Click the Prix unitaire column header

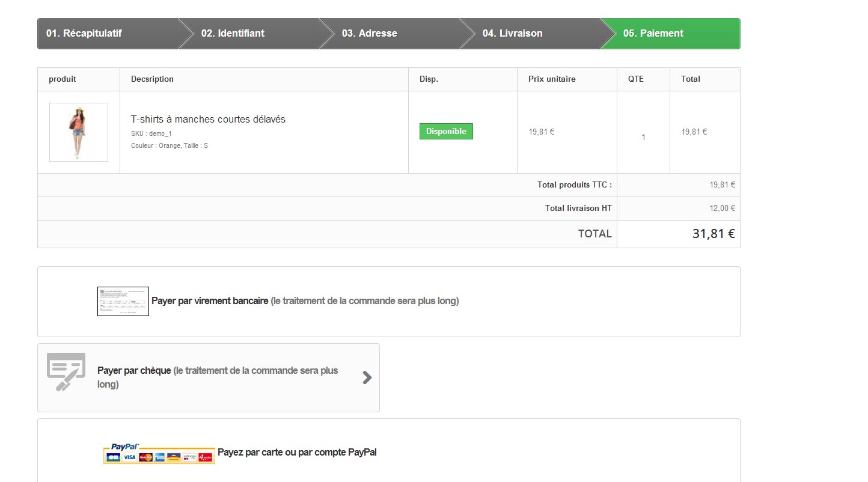(552, 79)
